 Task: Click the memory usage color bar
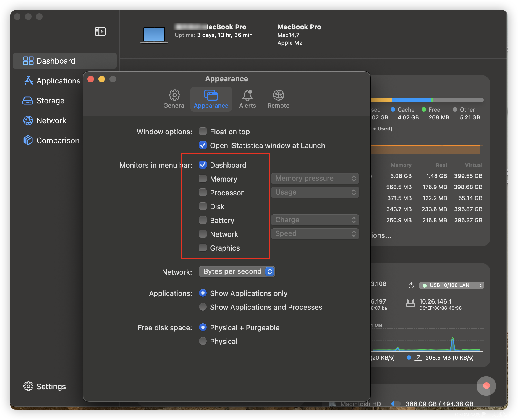427,100
